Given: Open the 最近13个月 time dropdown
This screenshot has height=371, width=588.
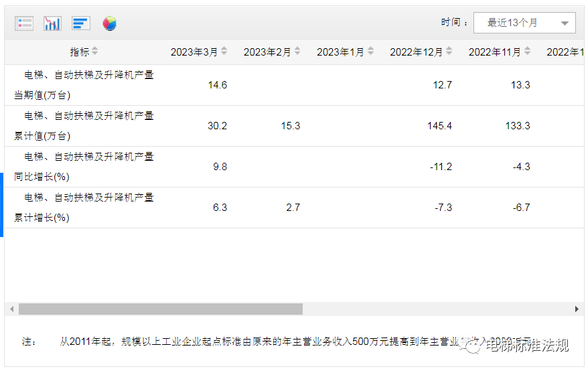Looking at the screenshot, I should (x=524, y=23).
